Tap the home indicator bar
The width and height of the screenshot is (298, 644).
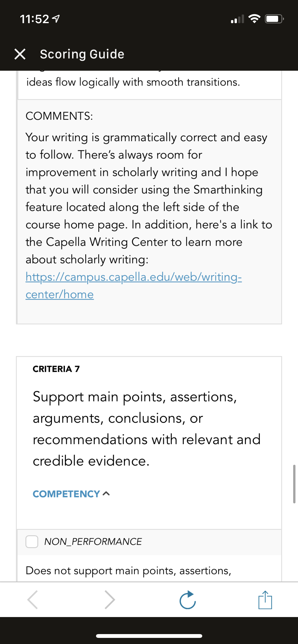pos(149,636)
